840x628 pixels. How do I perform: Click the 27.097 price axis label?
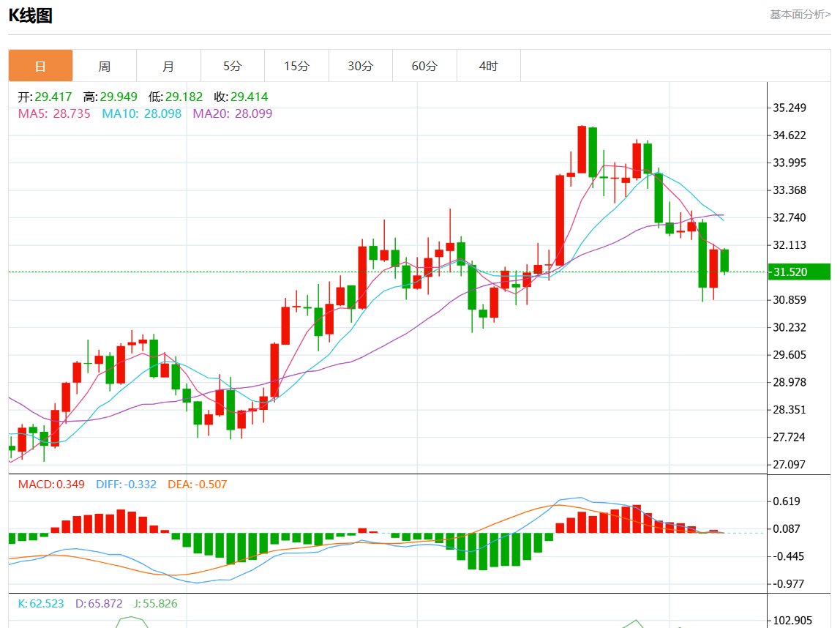pyautogui.click(x=789, y=465)
